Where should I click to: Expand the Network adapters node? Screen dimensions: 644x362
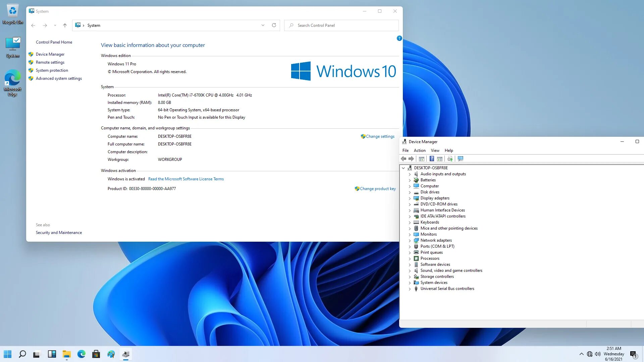point(410,240)
